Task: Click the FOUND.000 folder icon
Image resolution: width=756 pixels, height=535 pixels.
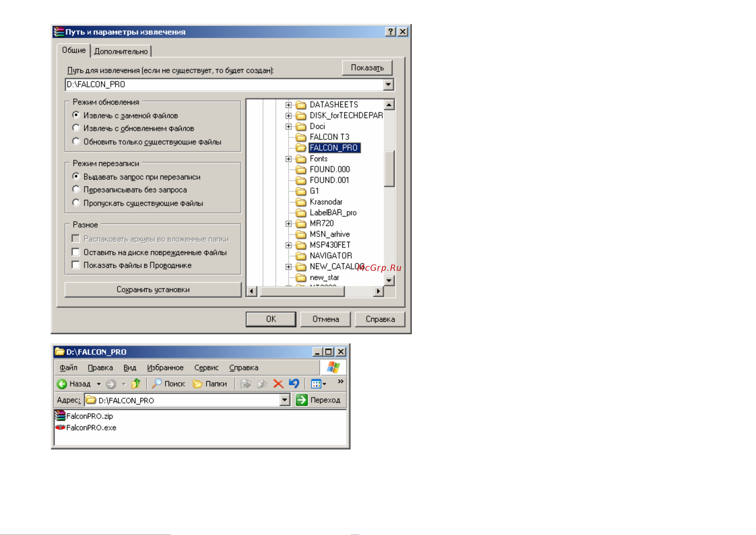Action: point(301,169)
